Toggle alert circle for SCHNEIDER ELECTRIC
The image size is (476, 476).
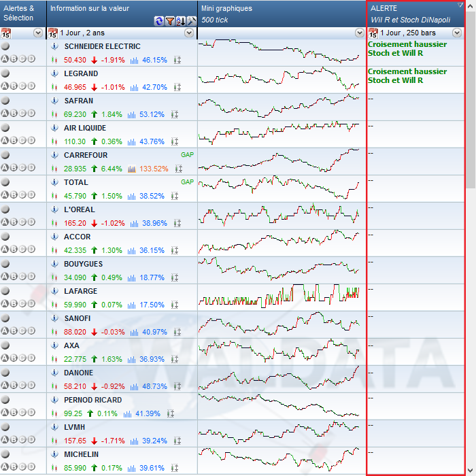[5, 46]
